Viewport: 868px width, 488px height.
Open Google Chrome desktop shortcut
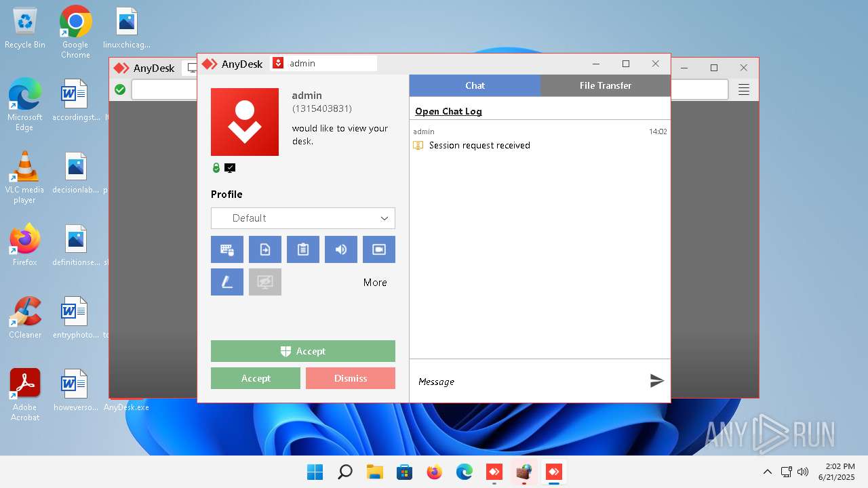click(x=75, y=32)
